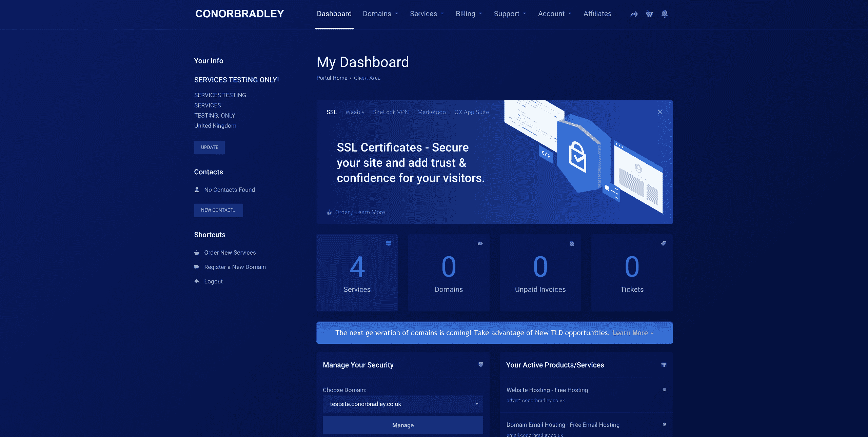Open the notifications bell icon
The width and height of the screenshot is (868, 437).
coord(665,14)
